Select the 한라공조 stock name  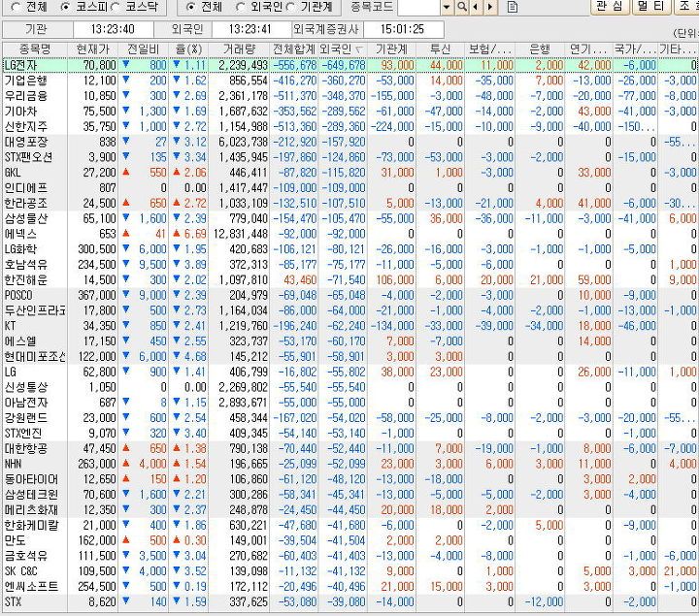26,203
